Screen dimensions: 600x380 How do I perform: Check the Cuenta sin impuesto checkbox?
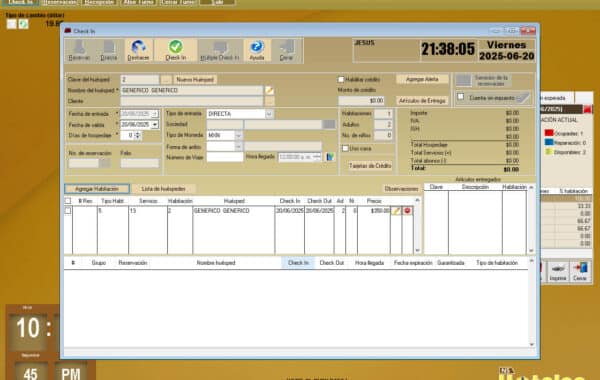point(461,97)
